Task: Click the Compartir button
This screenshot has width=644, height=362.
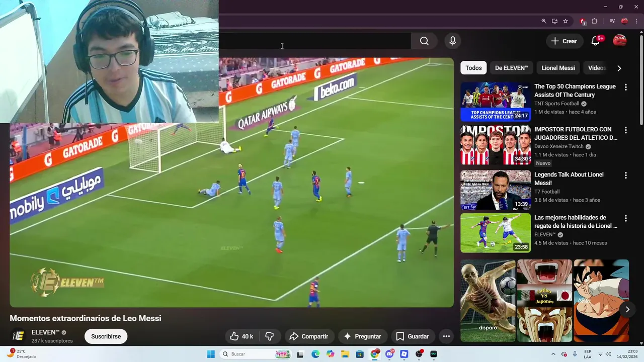Action: pyautogui.click(x=309, y=336)
